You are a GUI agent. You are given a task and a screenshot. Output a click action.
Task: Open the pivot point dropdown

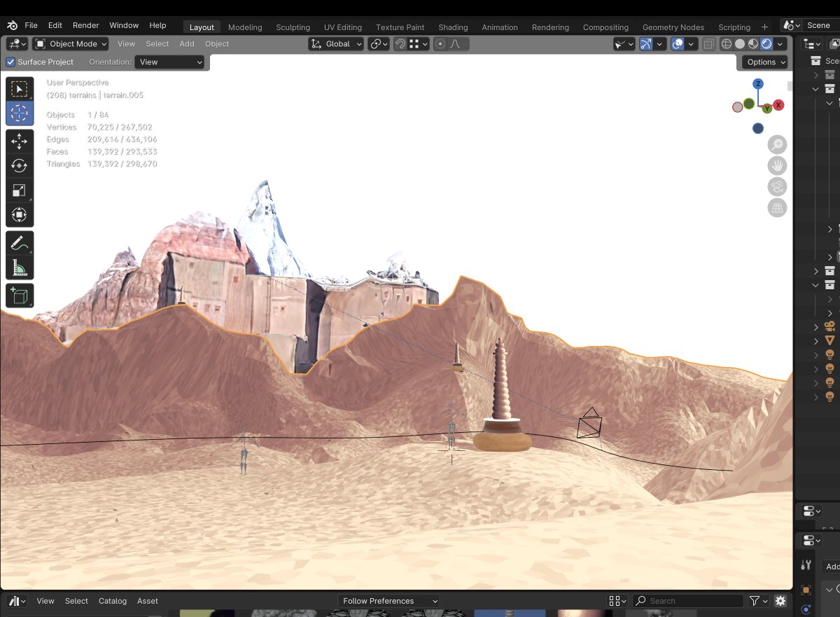pos(379,44)
